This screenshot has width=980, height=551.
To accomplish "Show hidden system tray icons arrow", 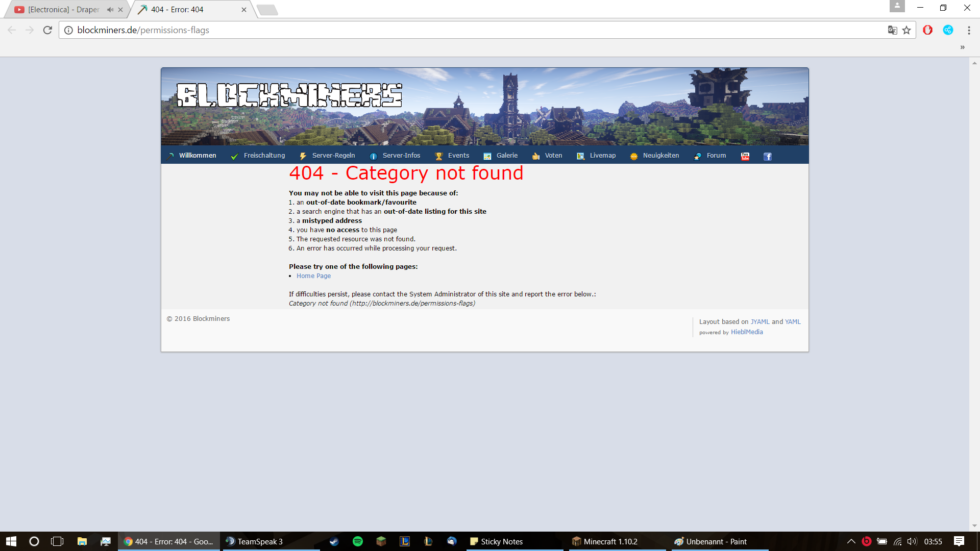I will (851, 541).
